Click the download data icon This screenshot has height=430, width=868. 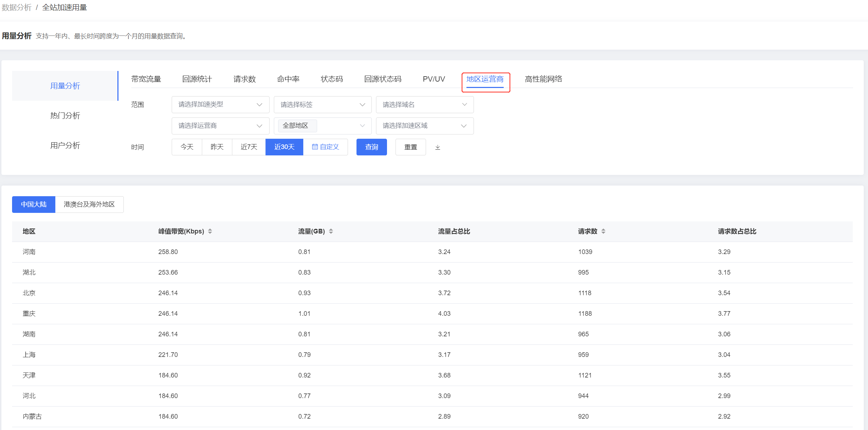point(438,147)
